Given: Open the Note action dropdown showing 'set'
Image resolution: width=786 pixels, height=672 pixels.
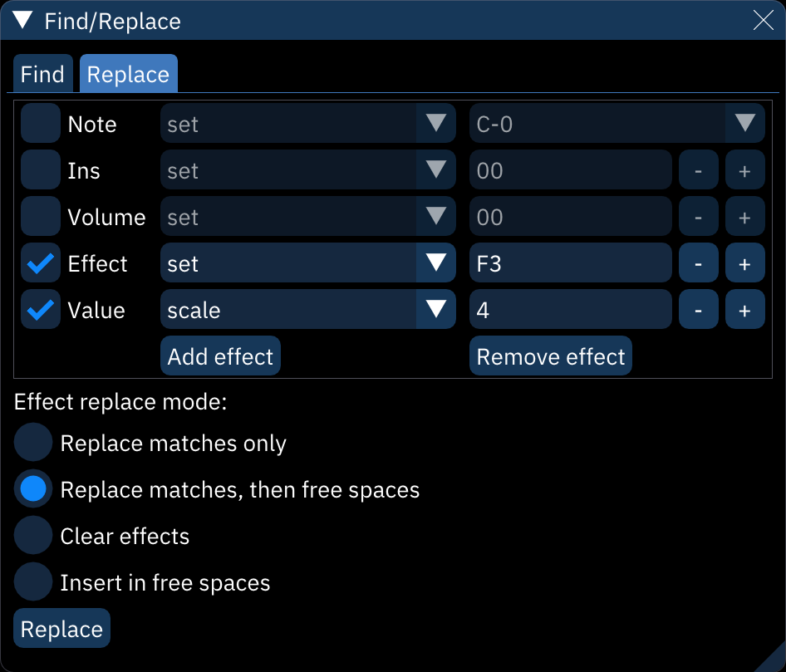Looking at the screenshot, I should [307, 123].
